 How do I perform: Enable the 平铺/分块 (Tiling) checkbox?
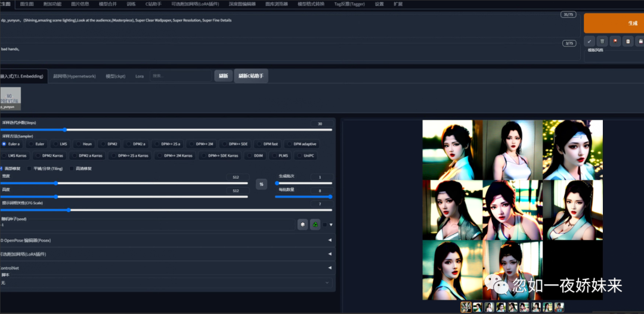click(29, 168)
